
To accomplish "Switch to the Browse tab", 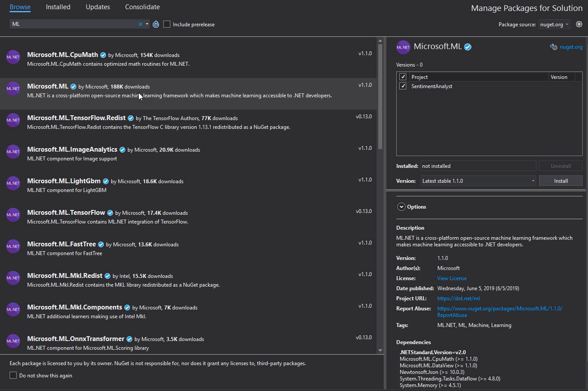I will point(20,7).
